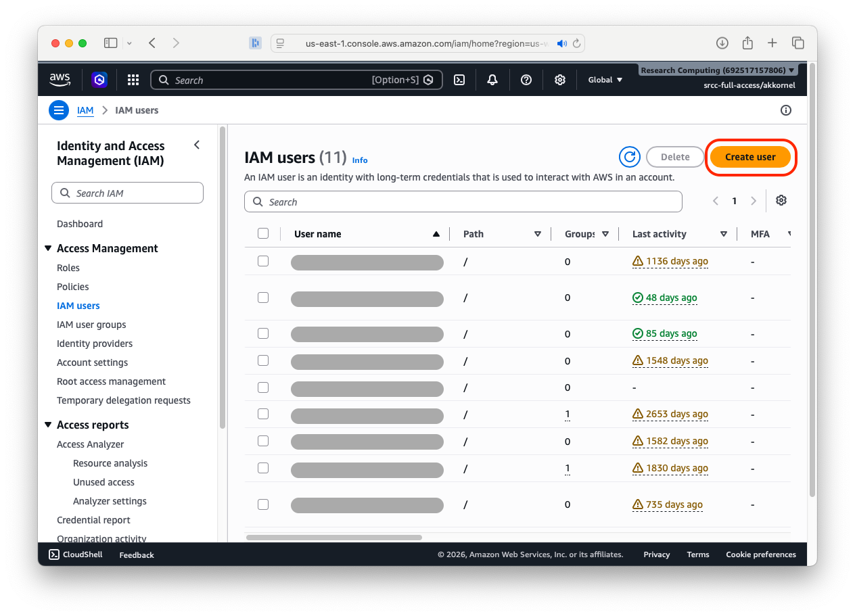Open the info panel icon near breadcrumb
Screen dimensions: 855x616
786,110
